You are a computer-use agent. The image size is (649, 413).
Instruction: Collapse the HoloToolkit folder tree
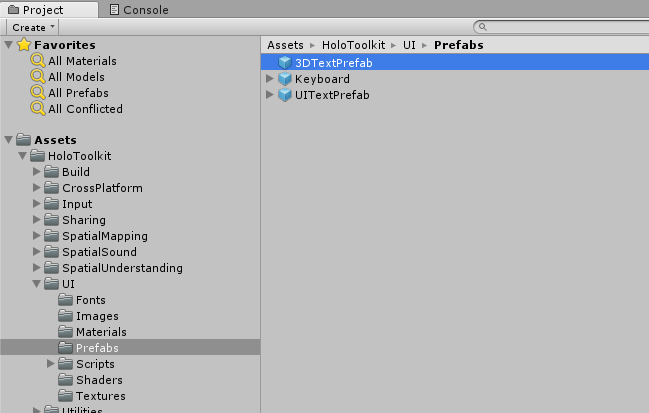pyautogui.click(x=24, y=156)
